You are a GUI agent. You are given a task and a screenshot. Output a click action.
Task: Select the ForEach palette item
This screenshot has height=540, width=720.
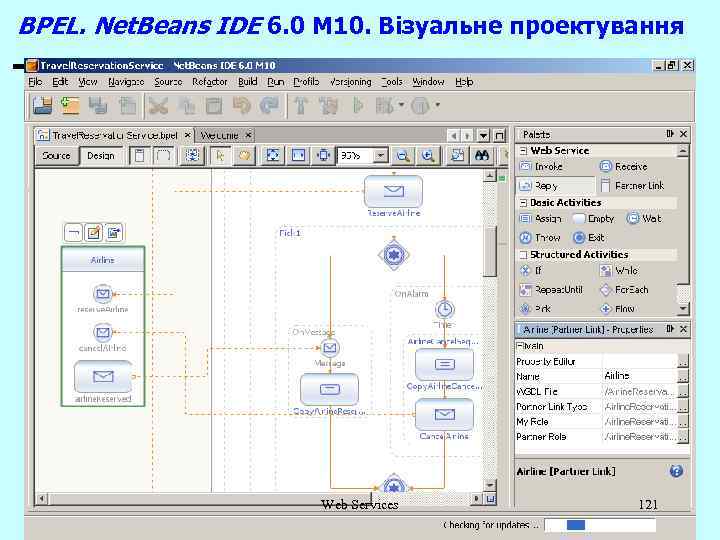(x=624, y=290)
